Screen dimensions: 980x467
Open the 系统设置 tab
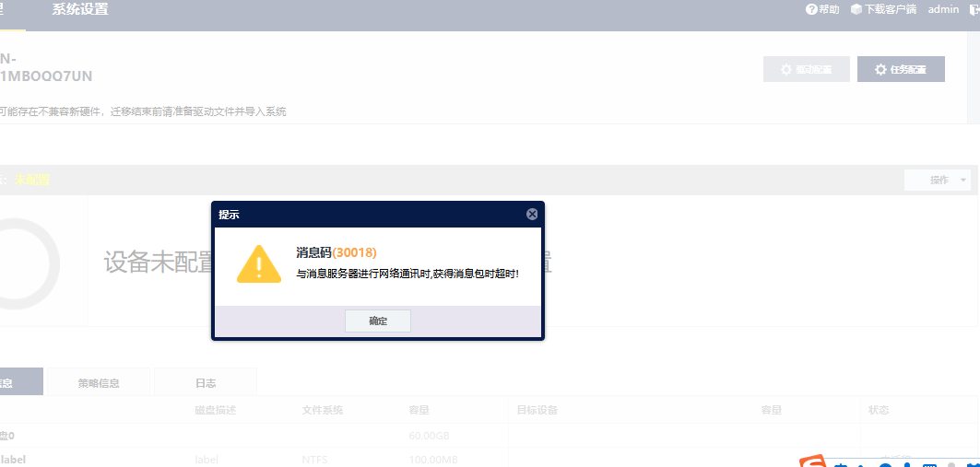[x=80, y=9]
